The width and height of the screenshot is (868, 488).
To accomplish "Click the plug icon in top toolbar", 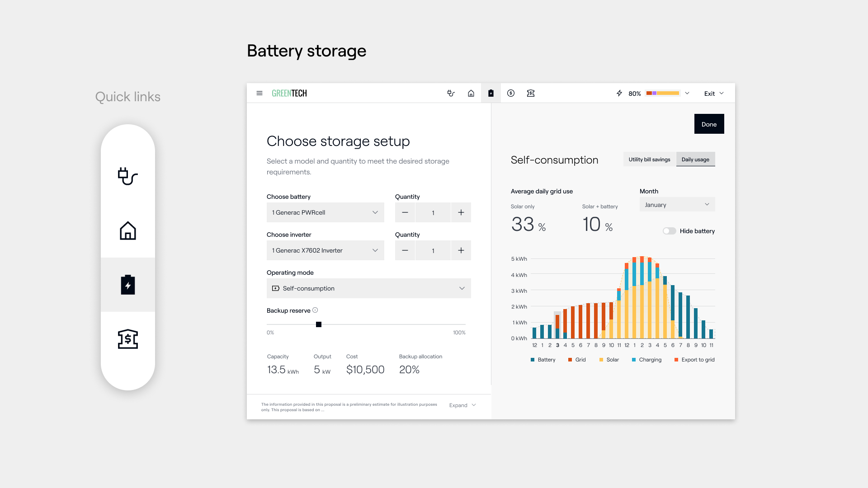I will click(451, 93).
